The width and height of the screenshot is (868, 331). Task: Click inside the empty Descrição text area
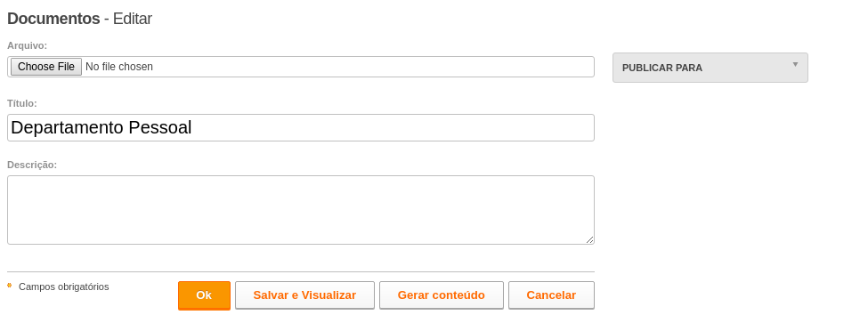(301, 210)
